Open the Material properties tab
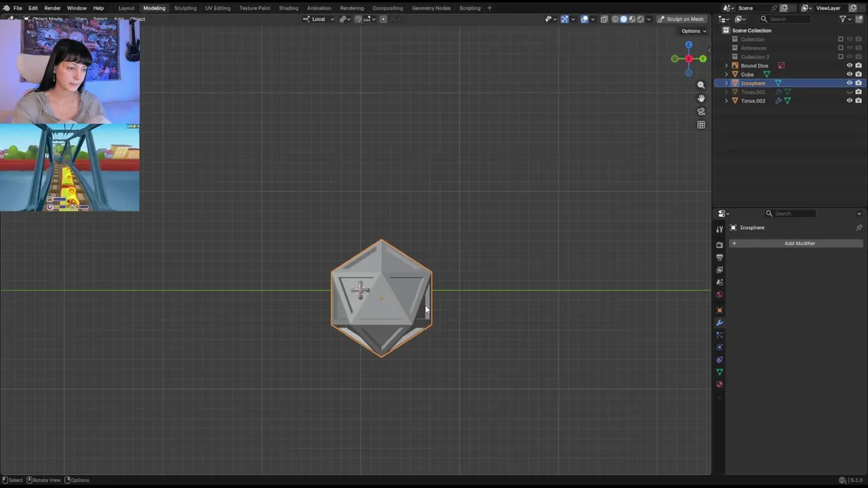This screenshot has width=868, height=488. click(x=719, y=384)
